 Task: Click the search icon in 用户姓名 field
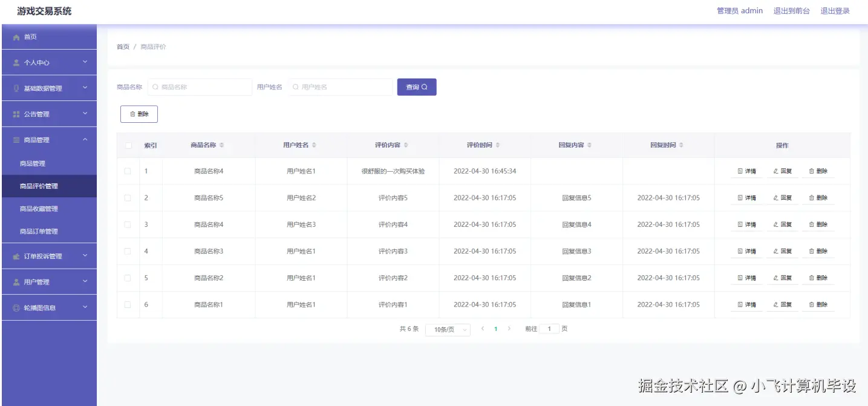pos(296,87)
